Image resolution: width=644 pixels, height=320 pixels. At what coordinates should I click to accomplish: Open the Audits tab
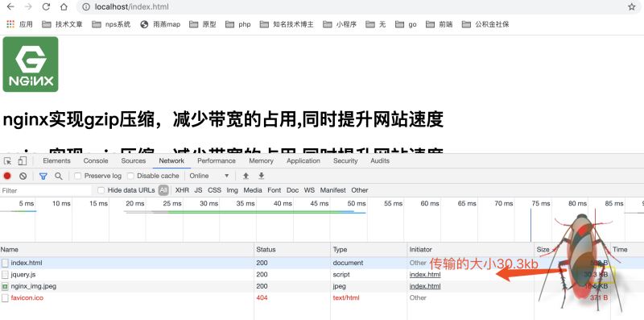[x=380, y=161]
